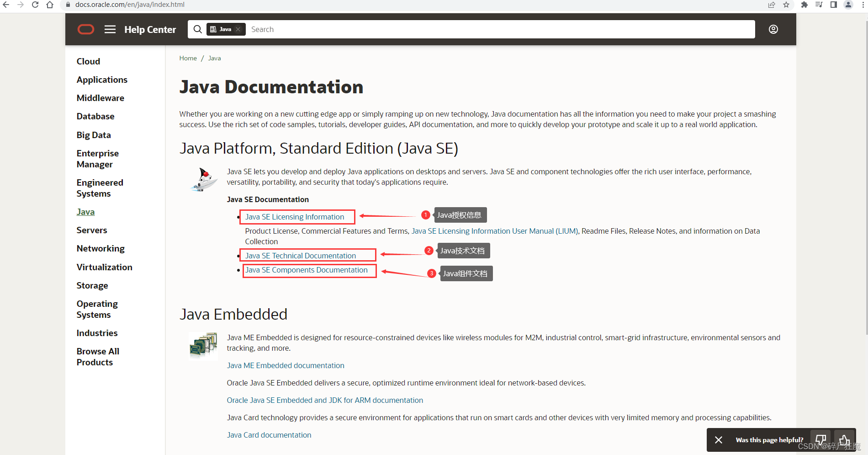
Task: Open Java Card documentation link
Action: click(269, 435)
